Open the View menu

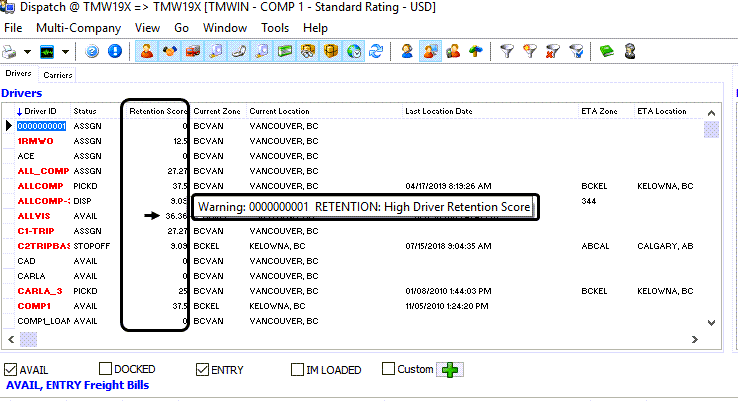click(147, 28)
